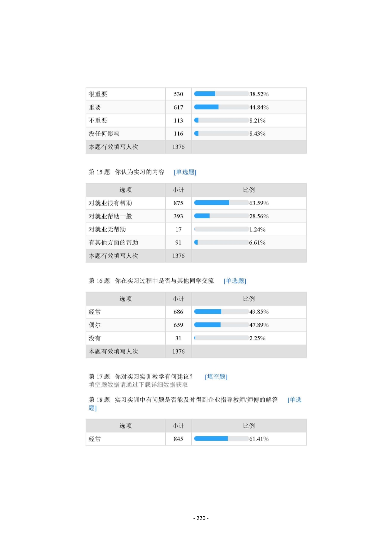Click the 对就业帮助一般 option cell
The height and width of the screenshot is (554, 392).
(x=110, y=216)
